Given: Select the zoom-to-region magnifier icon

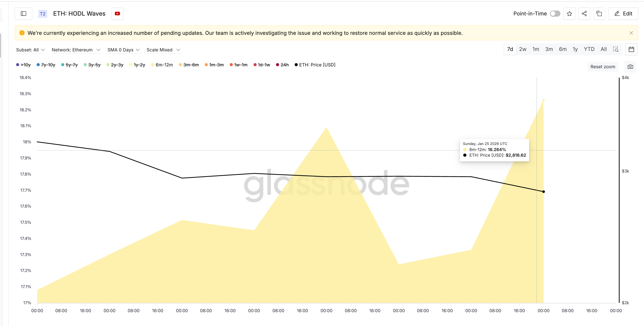Looking at the screenshot, I should coord(616,49).
